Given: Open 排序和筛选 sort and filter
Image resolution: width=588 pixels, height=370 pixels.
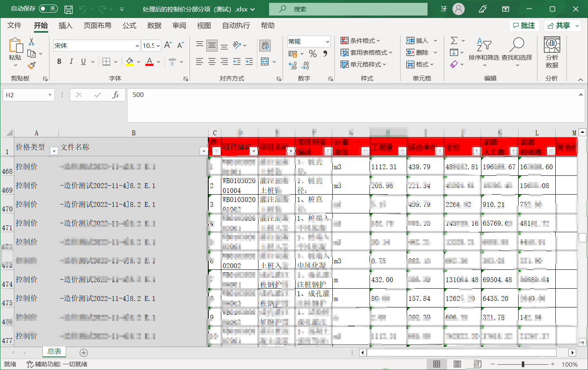Looking at the screenshot, I should point(484,52).
